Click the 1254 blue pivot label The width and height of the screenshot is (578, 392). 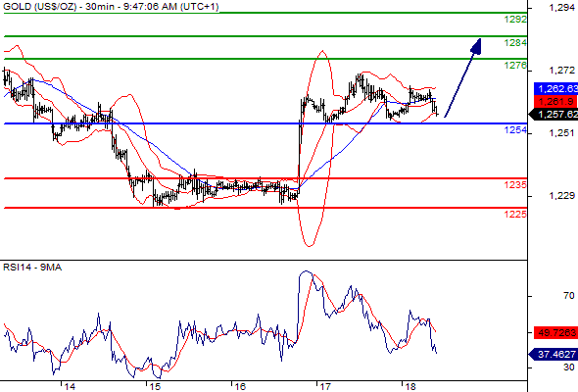pos(515,129)
